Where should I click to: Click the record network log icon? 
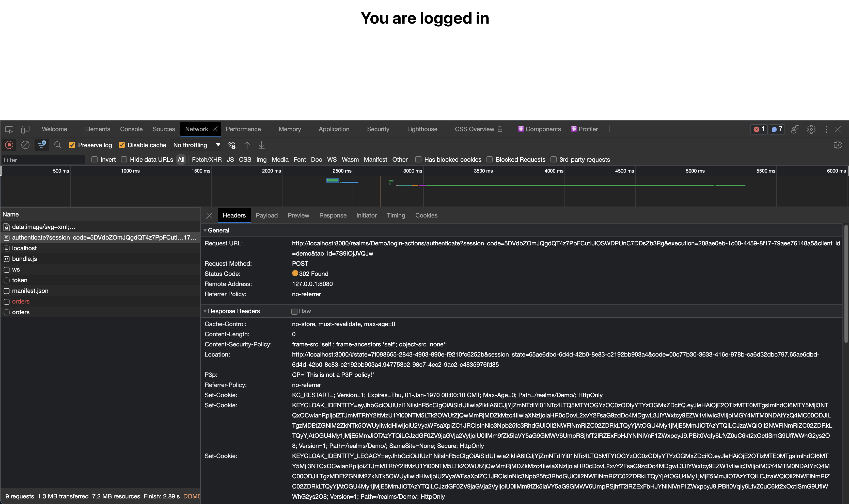click(9, 145)
